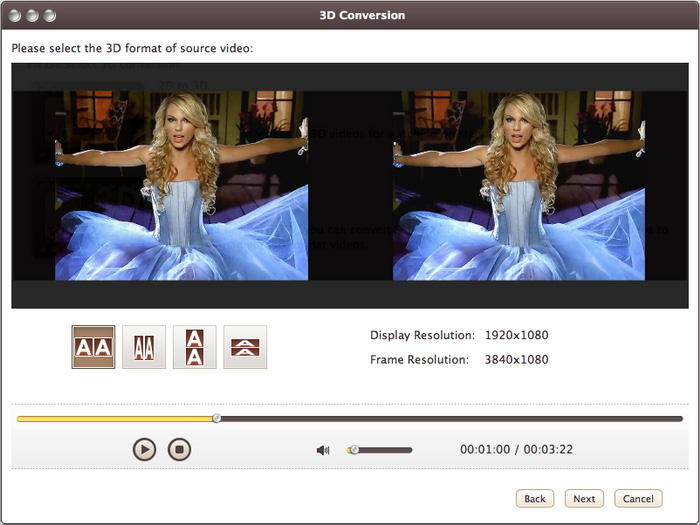Go to the previous step with Back
The width and height of the screenshot is (700, 525).
[x=535, y=498]
